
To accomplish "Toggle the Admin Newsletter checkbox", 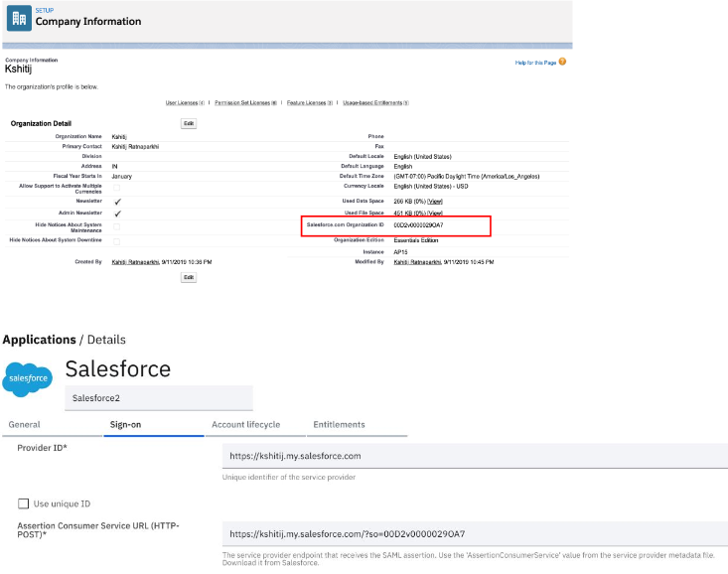I will pos(117,214).
